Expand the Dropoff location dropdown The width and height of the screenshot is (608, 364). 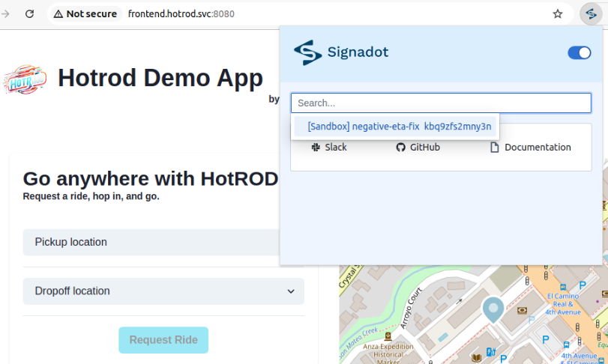(x=163, y=291)
